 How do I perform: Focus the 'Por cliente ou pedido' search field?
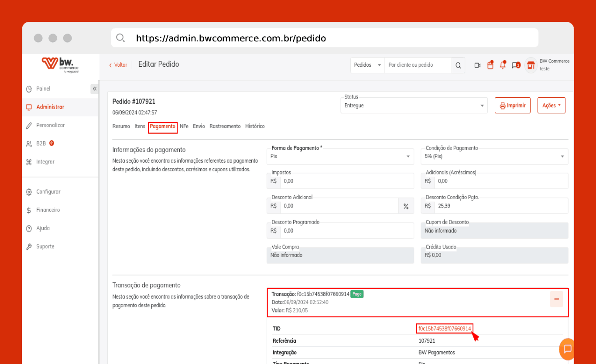pos(418,65)
